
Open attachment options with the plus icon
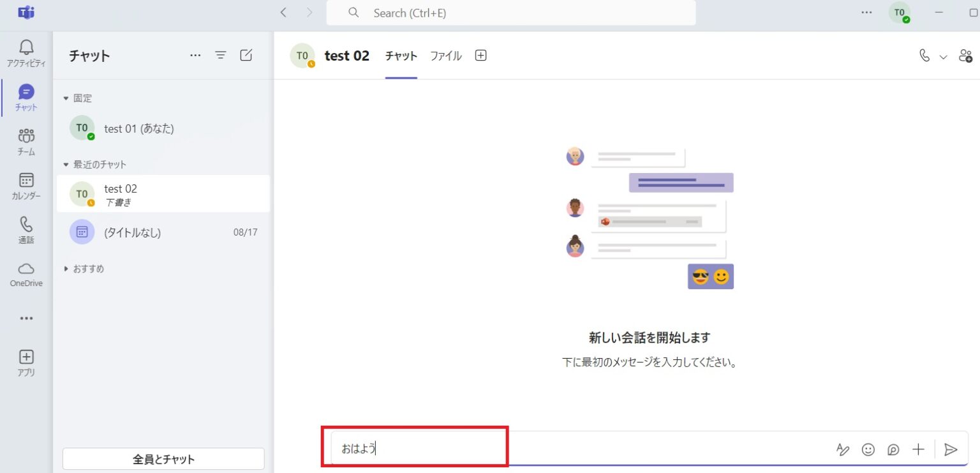tap(918, 449)
